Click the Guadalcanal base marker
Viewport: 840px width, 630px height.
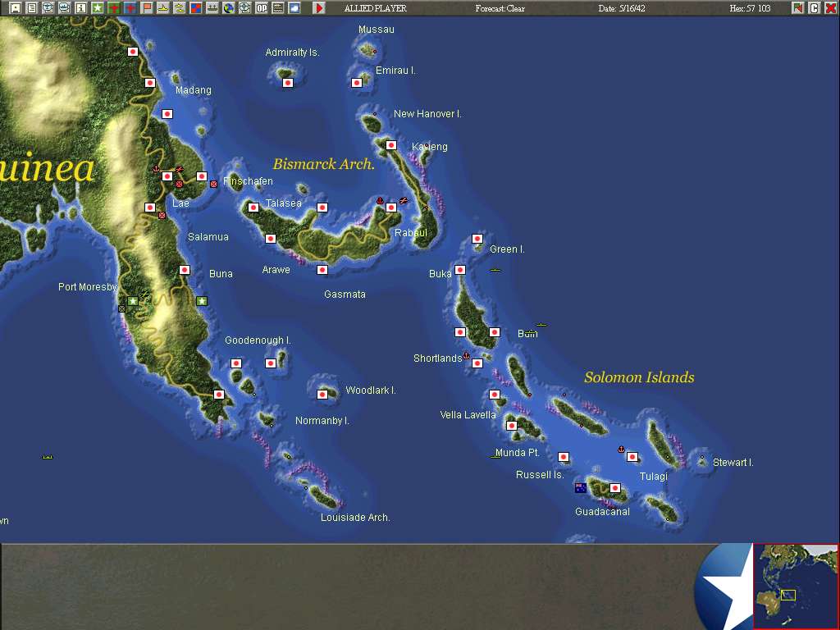click(x=615, y=487)
